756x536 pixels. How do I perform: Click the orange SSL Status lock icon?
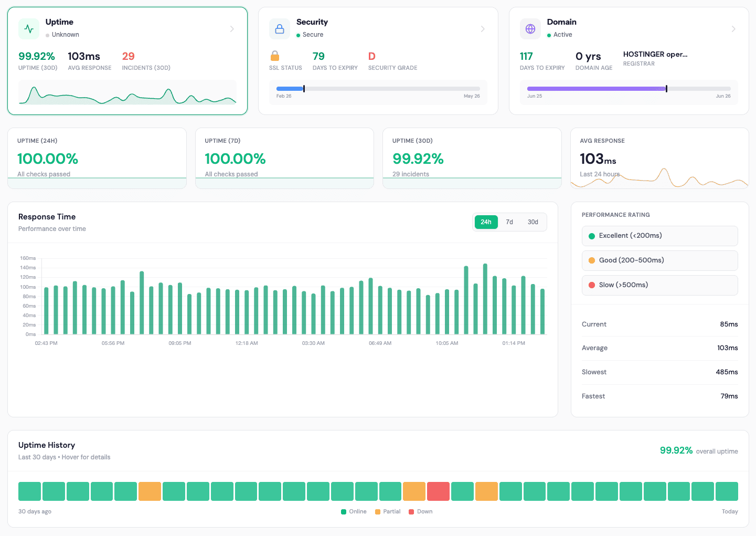pos(275,56)
